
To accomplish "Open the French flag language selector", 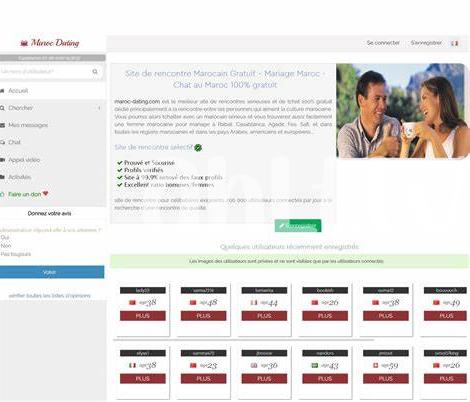I will (x=454, y=43).
